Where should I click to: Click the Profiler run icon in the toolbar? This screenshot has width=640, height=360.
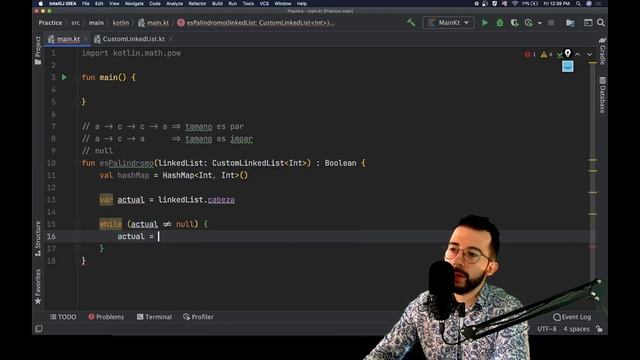529,23
